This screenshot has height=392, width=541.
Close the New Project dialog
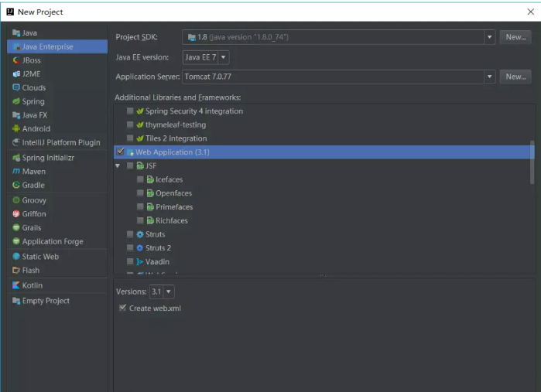[531, 12]
